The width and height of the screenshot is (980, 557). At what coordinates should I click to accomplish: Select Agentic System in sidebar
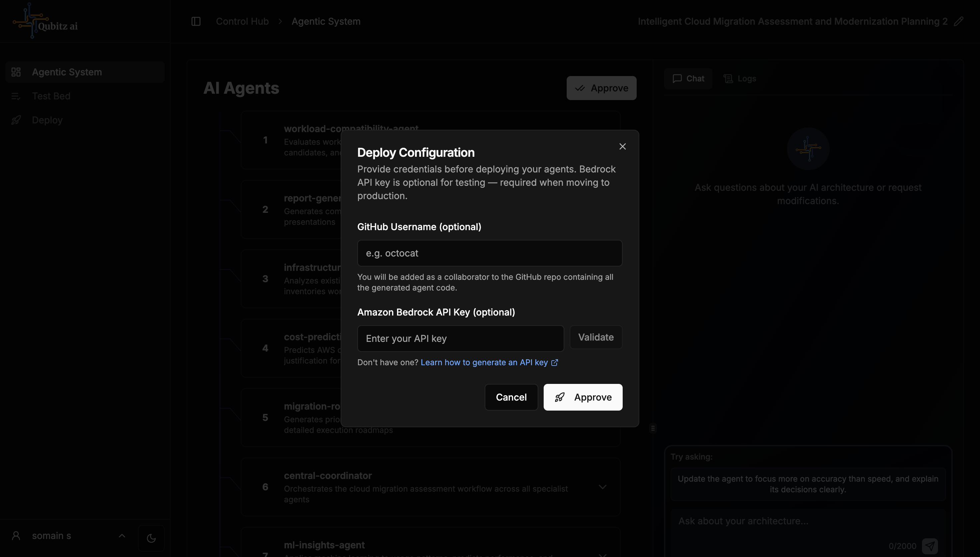tap(67, 72)
